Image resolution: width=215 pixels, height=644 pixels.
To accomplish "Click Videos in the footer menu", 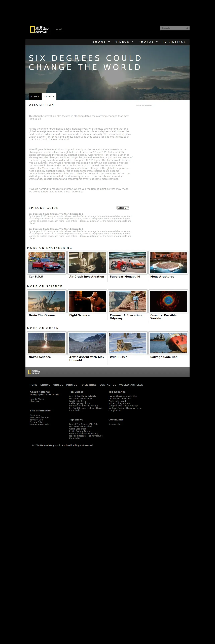I will (x=58, y=385).
